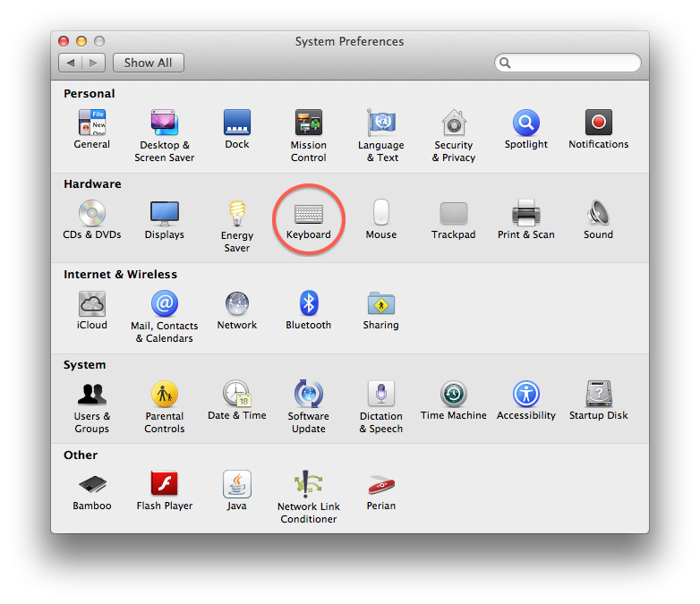This screenshot has height=604, width=700.
Task: Select the Time Machine icon
Action: (x=453, y=395)
